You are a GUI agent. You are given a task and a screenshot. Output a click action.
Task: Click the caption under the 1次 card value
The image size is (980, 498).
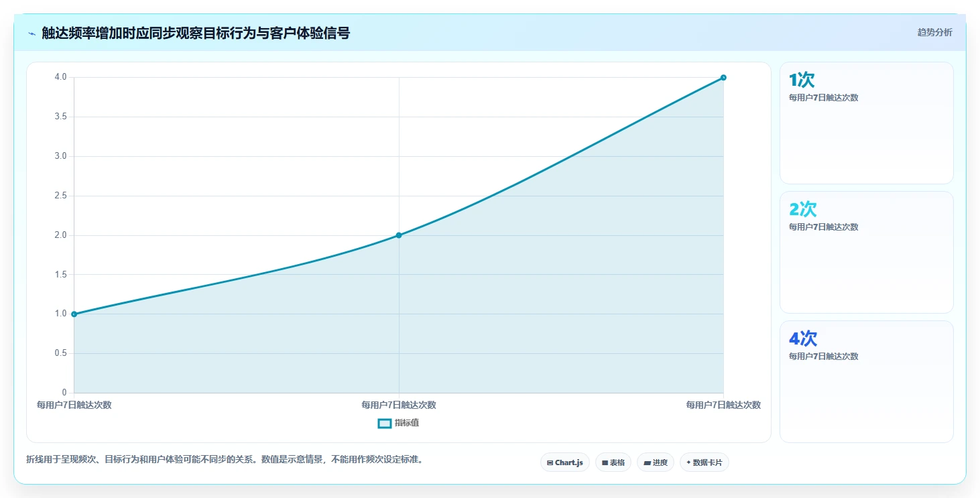pyautogui.click(x=824, y=98)
